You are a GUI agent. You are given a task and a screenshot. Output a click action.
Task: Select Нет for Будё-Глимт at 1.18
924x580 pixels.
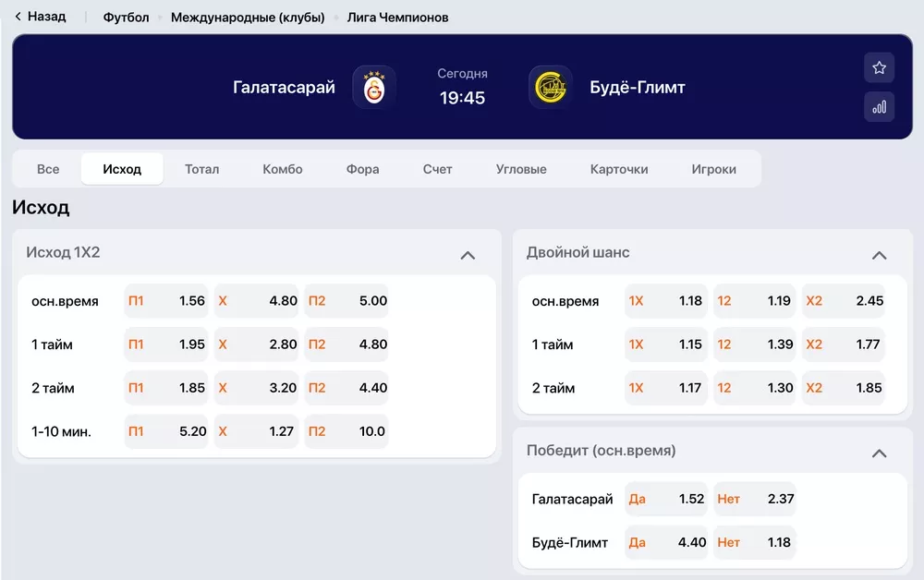tap(754, 542)
